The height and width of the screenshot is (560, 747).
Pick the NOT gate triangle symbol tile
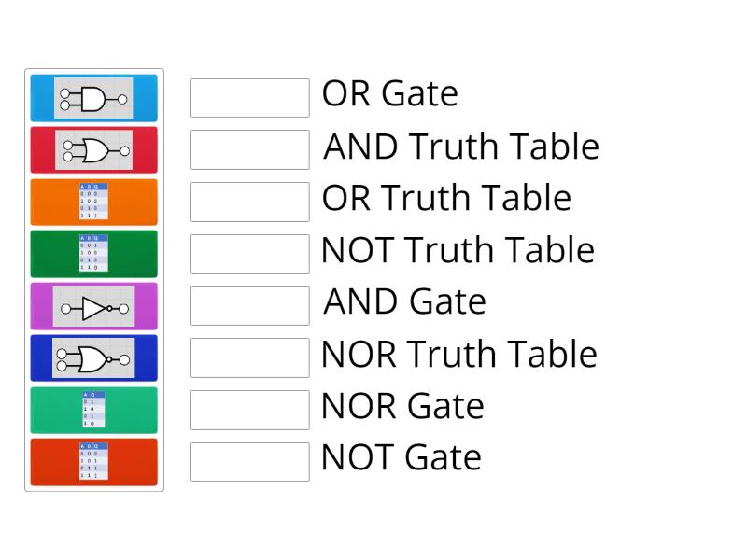(93, 307)
